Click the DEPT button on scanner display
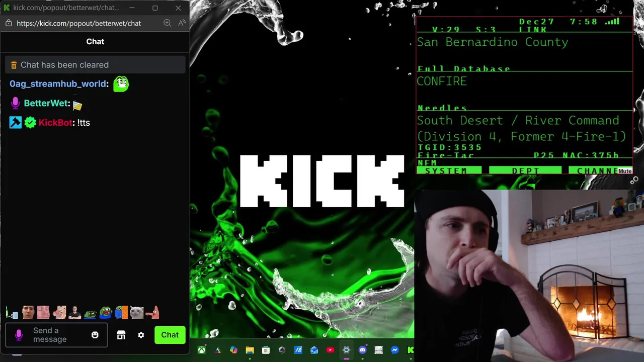The width and height of the screenshot is (644, 362). click(x=526, y=171)
